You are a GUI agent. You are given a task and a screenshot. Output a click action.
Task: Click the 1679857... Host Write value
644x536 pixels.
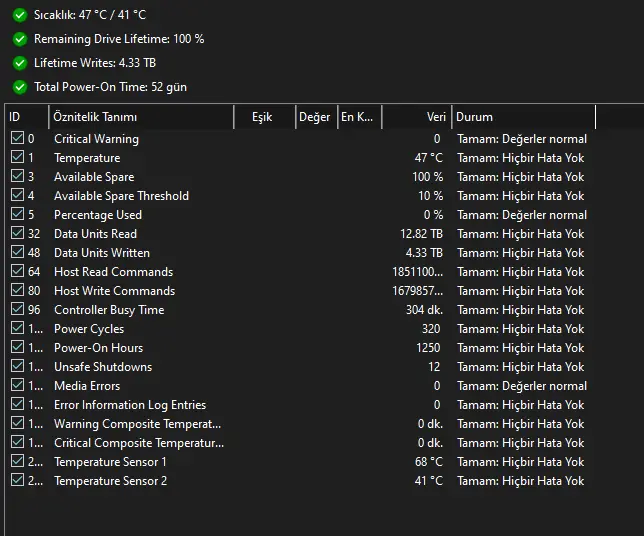click(418, 291)
